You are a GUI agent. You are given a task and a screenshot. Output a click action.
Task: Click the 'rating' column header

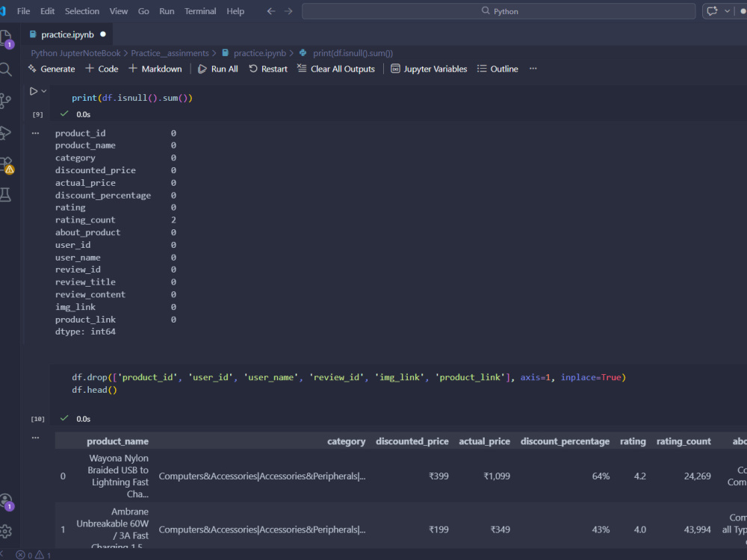tap(633, 441)
